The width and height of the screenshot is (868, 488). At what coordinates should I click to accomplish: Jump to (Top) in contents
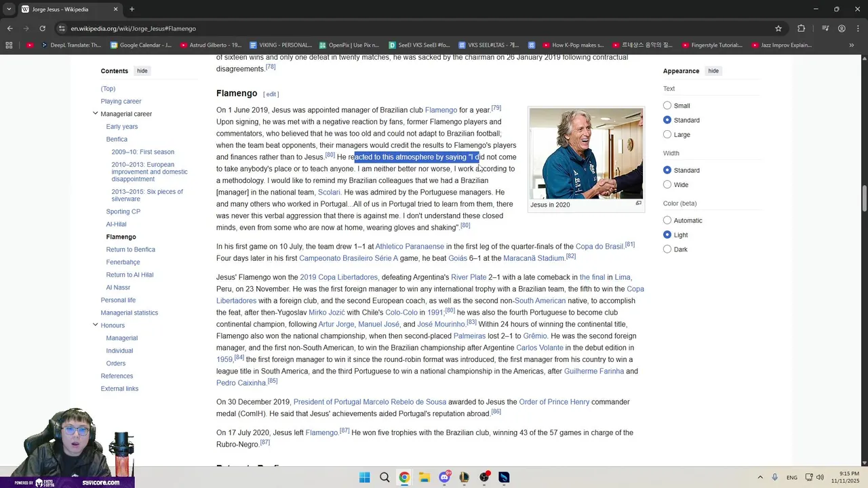pos(108,88)
